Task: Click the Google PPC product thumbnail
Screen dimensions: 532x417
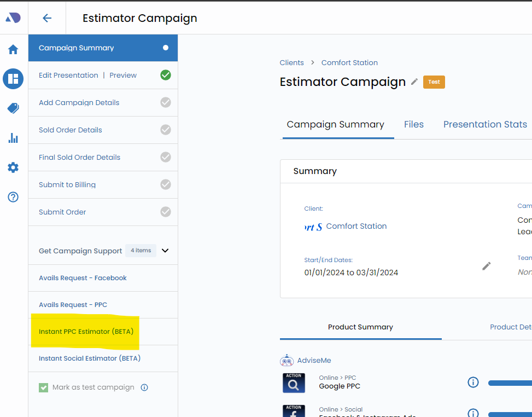Action: pyautogui.click(x=294, y=383)
